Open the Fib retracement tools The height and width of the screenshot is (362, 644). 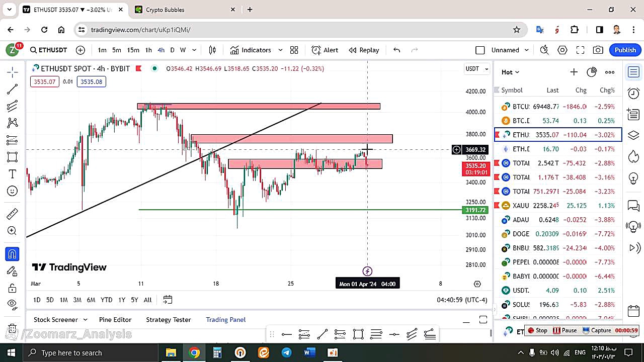coord(13,106)
